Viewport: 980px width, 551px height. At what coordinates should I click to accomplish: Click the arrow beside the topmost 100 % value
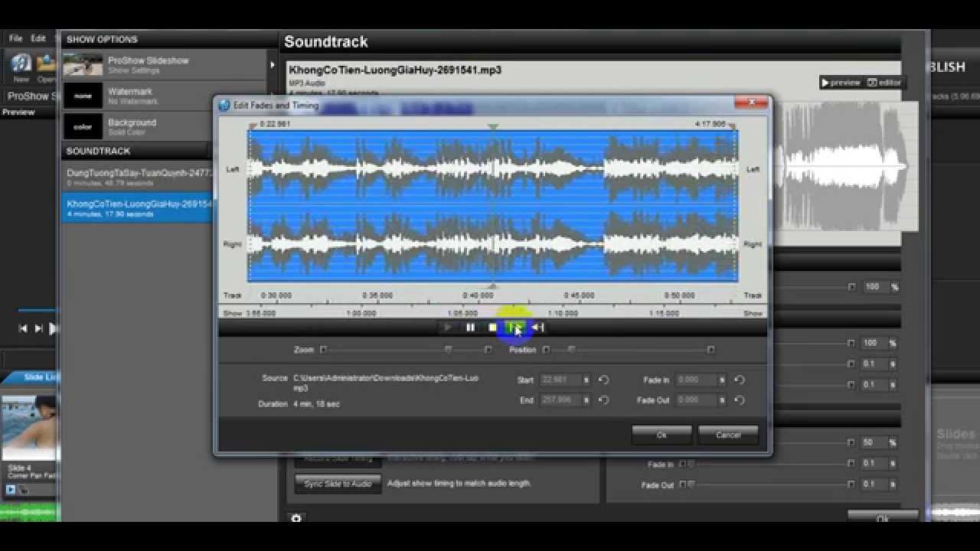click(851, 287)
